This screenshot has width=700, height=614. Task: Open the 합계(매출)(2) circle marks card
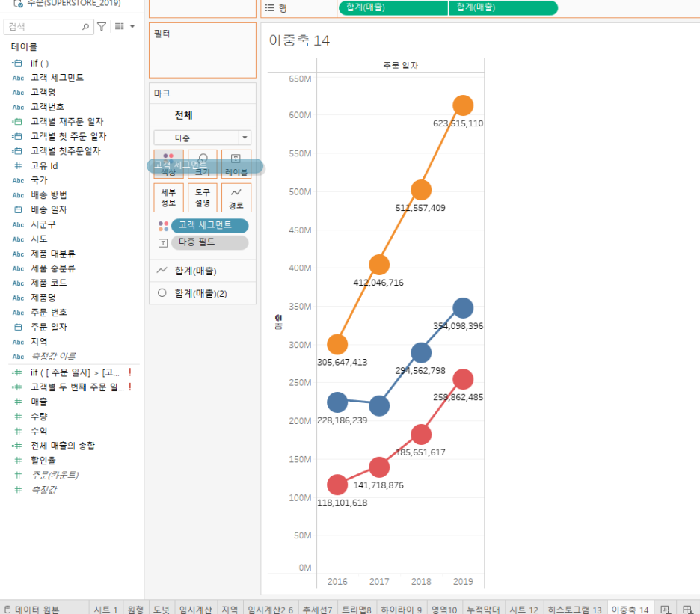(202, 293)
